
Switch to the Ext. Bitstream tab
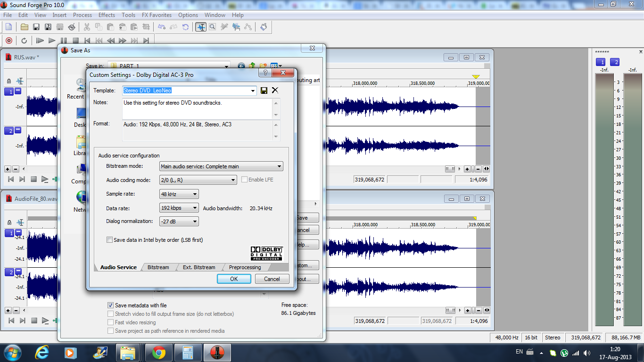click(x=199, y=267)
